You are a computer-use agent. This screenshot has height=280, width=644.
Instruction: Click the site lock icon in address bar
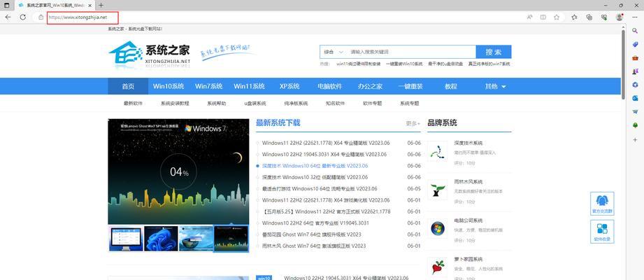pyautogui.click(x=41, y=17)
